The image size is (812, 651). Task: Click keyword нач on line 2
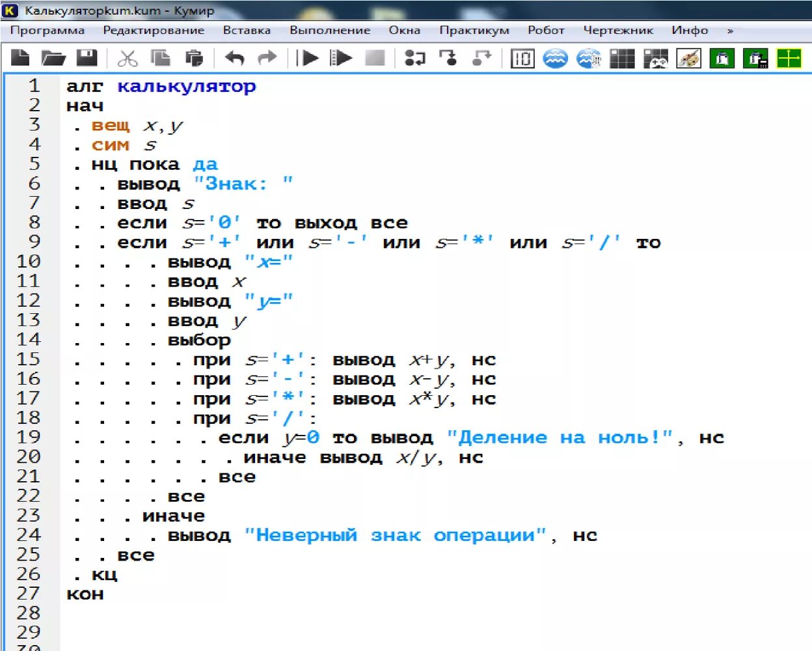[x=85, y=106]
